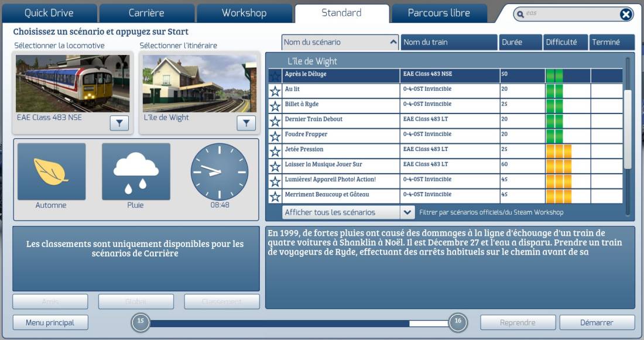The width and height of the screenshot is (644, 340).
Task: Click the level 16 badge
Action: [458, 322]
